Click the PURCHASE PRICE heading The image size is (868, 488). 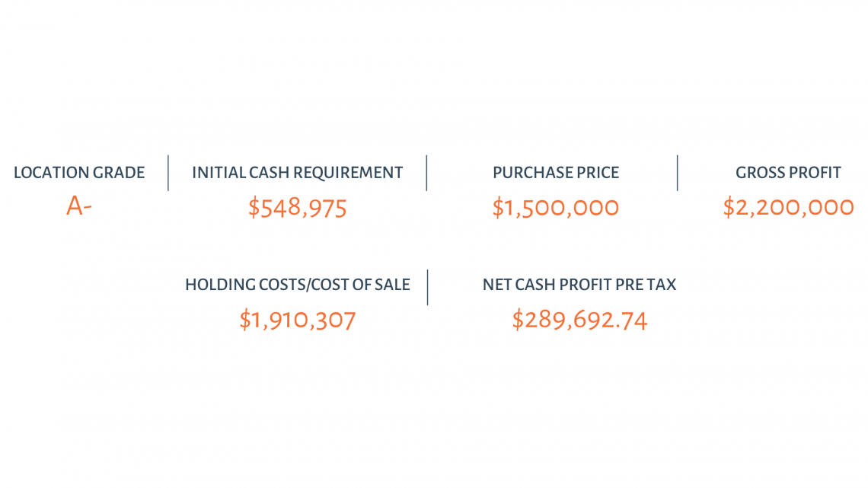tap(556, 173)
